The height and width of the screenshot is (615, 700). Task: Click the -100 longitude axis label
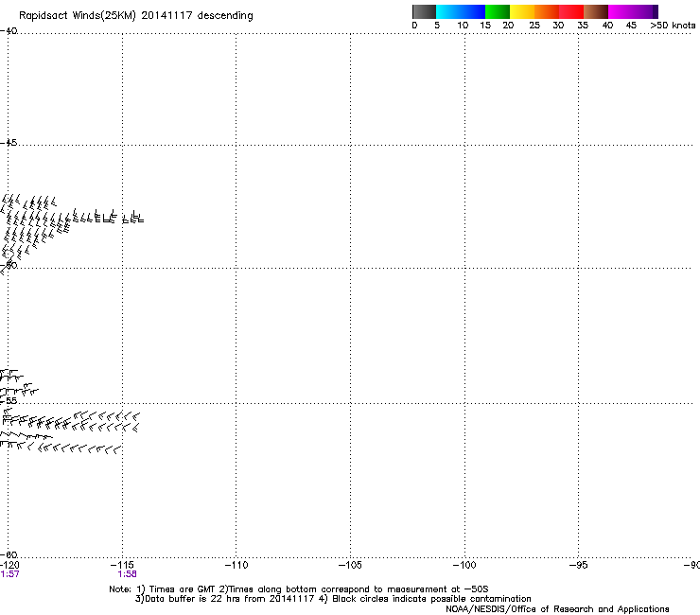pos(464,565)
